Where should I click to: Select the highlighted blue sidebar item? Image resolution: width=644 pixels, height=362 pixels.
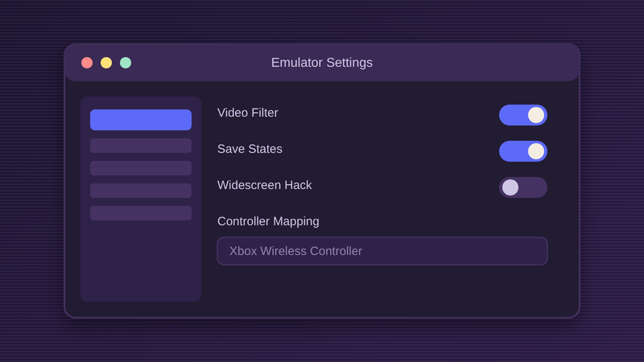141,120
